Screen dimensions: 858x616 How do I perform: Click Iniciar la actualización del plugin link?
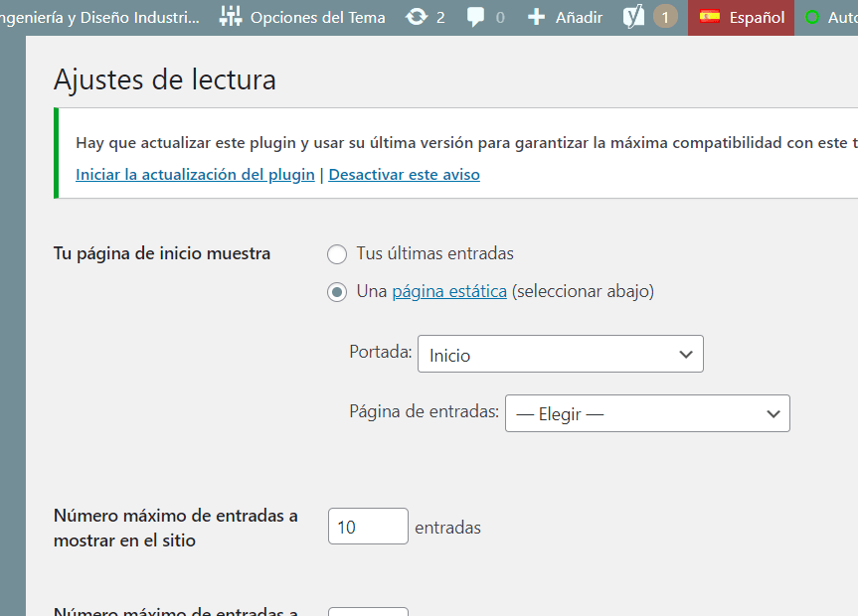(195, 175)
